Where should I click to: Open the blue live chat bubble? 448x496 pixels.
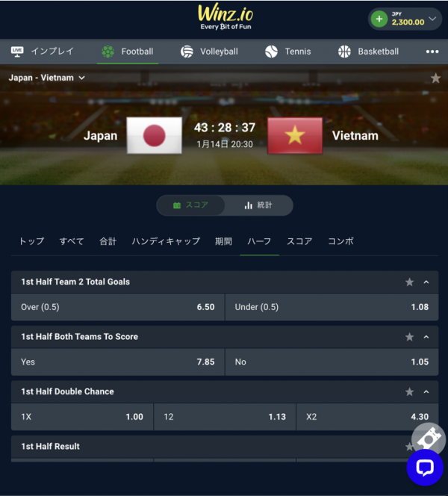[425, 467]
